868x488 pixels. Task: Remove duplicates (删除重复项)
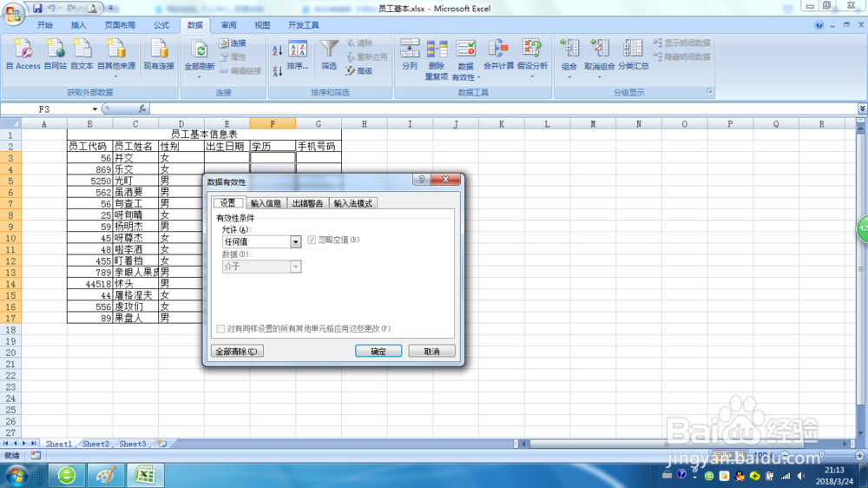coord(437,59)
